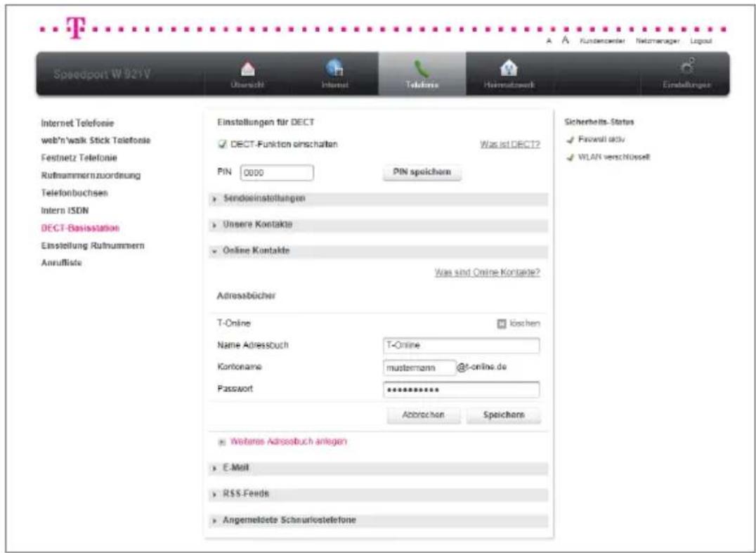The width and height of the screenshot is (756, 553).
Task: Open Intern ISDN in the sidebar
Action: point(65,211)
